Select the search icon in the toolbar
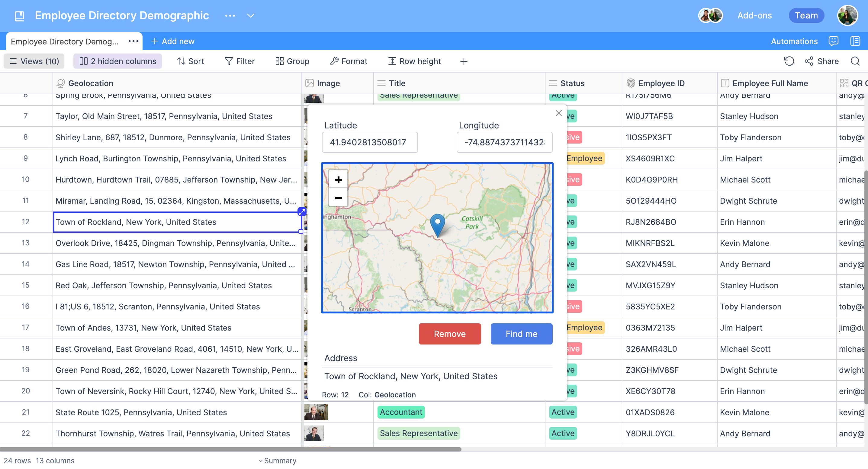 [x=855, y=61]
